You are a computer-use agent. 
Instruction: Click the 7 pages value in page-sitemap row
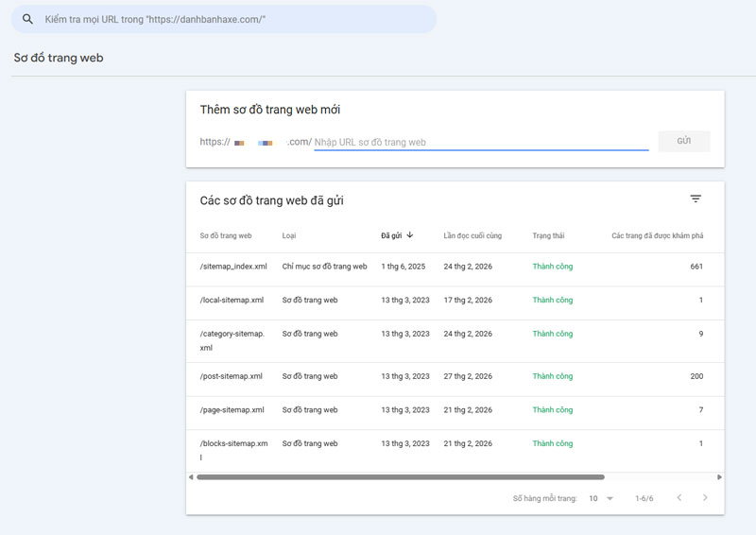701,410
